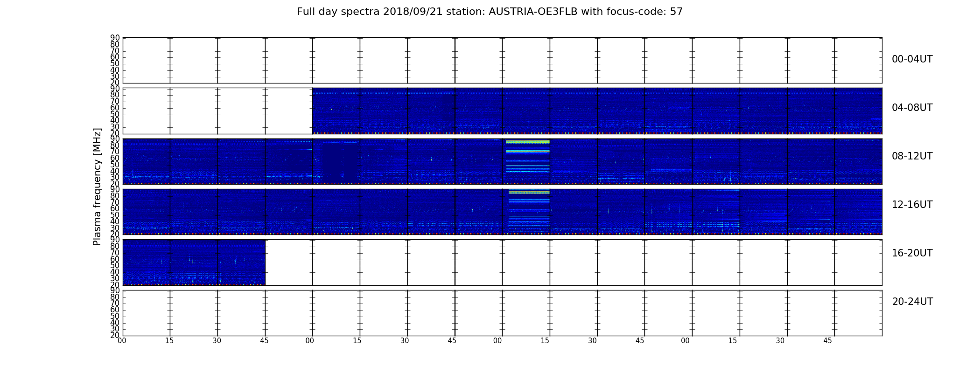Click the 16-20UT spectrogram data area
The height and width of the screenshot is (373, 980).
point(194,262)
